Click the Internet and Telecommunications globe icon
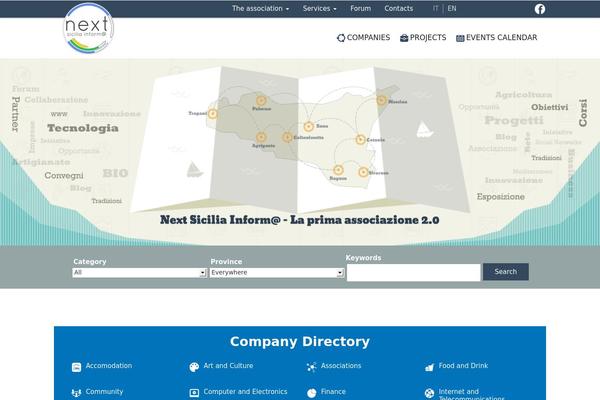This screenshot has width=600, height=400. 429,393
